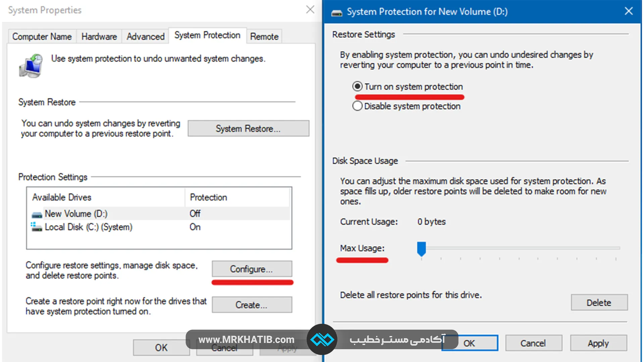
Task: Click the system protection shield computer icon
Action: tap(31, 66)
